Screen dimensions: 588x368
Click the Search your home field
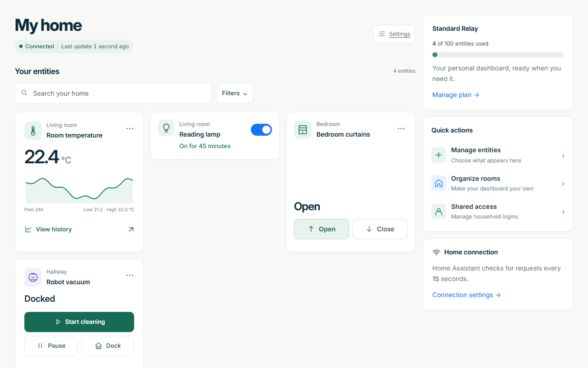click(113, 93)
